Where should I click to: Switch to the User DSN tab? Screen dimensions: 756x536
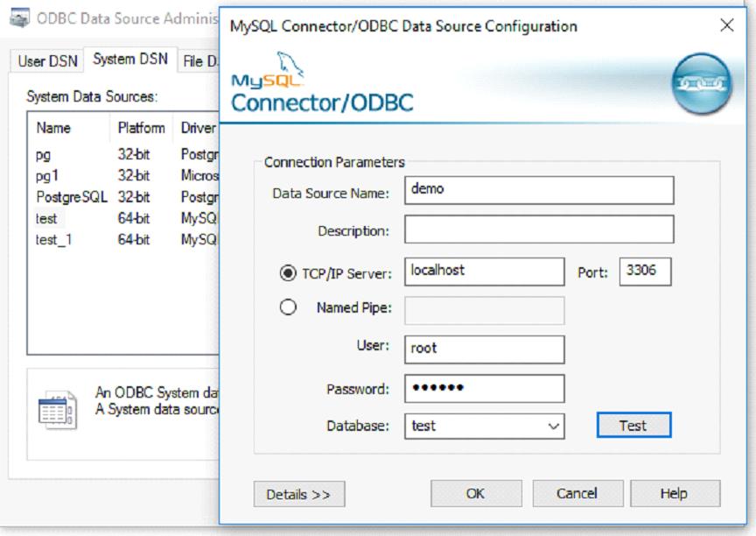[x=47, y=61]
